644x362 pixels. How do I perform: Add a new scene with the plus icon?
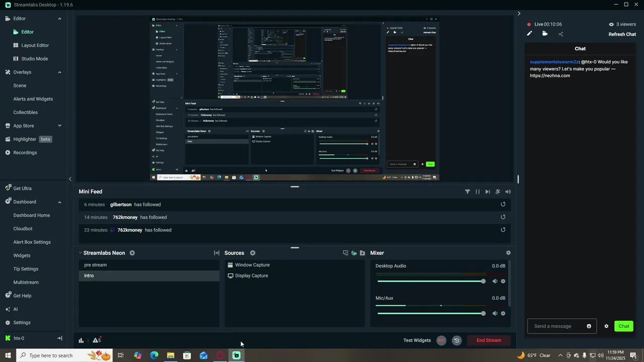click(x=132, y=253)
